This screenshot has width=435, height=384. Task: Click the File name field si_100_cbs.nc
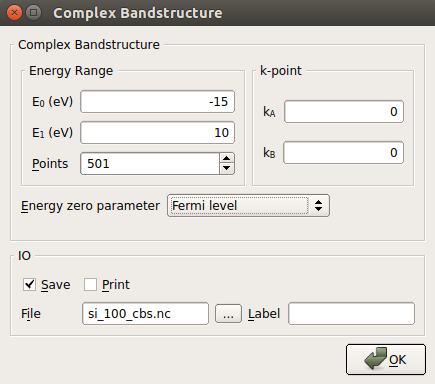[x=145, y=314]
